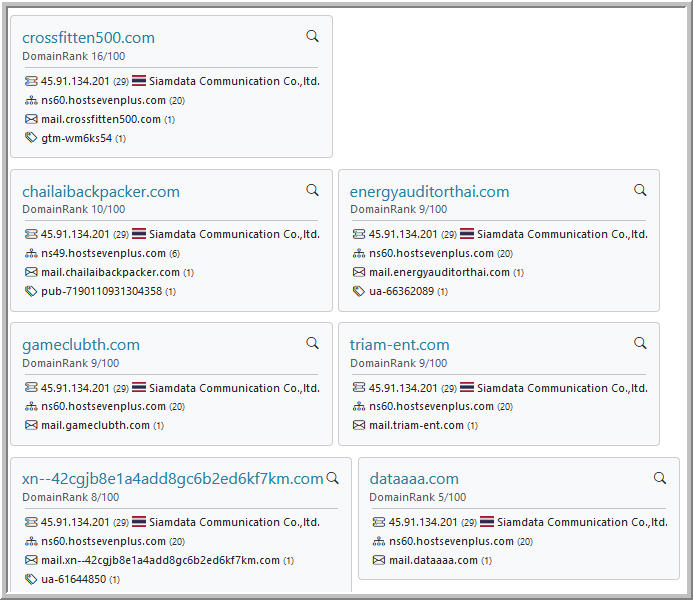Click the server icon in gameclubth.com card
Viewport: 693px width, 600px height.
tap(31, 387)
